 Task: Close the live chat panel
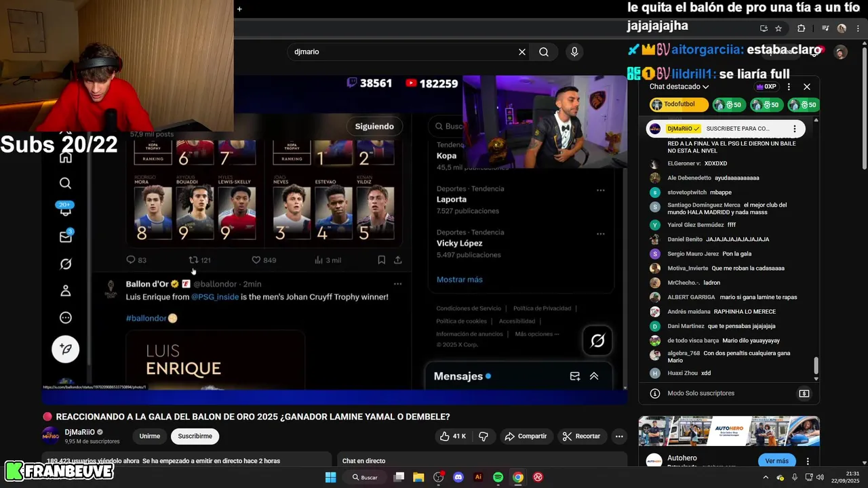(807, 87)
